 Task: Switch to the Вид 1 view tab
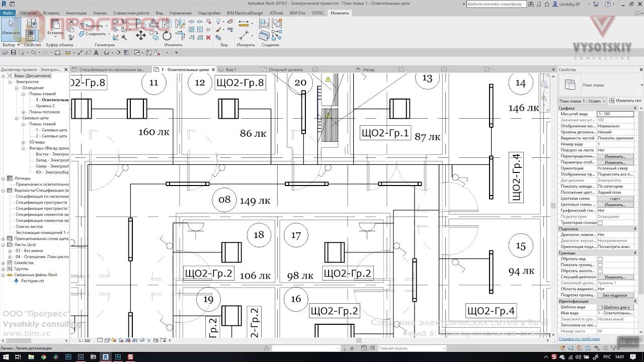[x=231, y=69]
